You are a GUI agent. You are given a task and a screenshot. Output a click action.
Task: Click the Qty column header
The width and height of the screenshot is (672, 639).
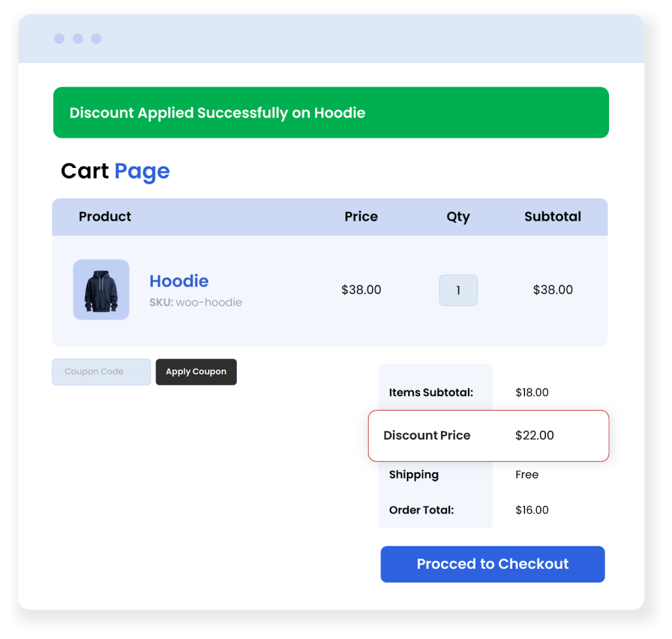pyautogui.click(x=458, y=216)
